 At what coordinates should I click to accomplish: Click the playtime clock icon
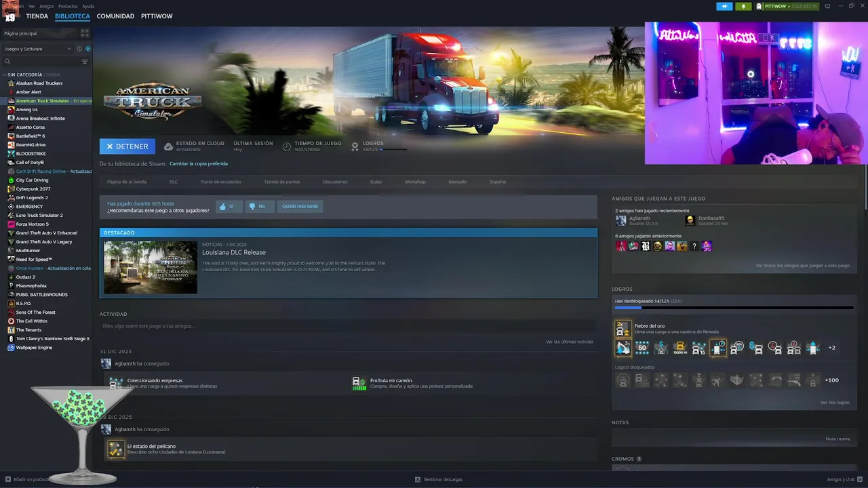pyautogui.click(x=287, y=146)
